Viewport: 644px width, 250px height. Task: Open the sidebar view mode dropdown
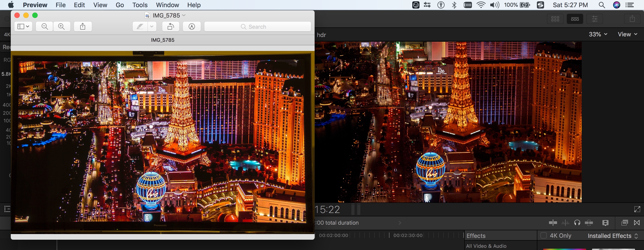point(23,26)
